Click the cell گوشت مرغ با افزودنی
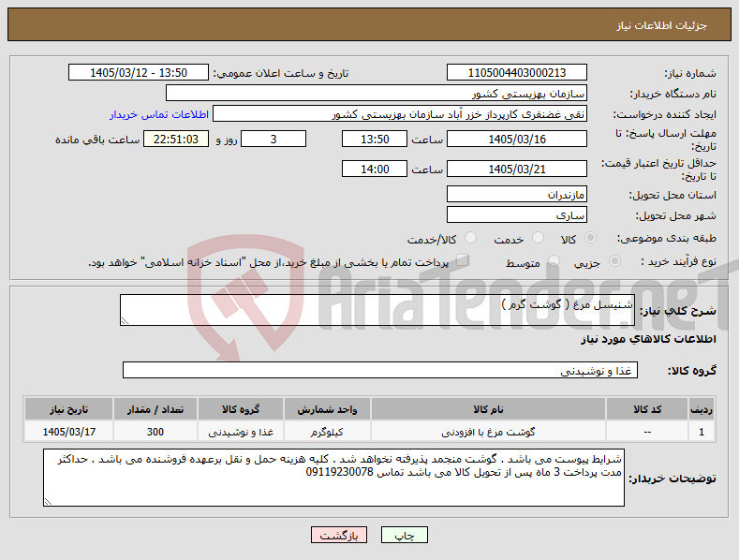This screenshot has width=739, height=560. [x=488, y=432]
